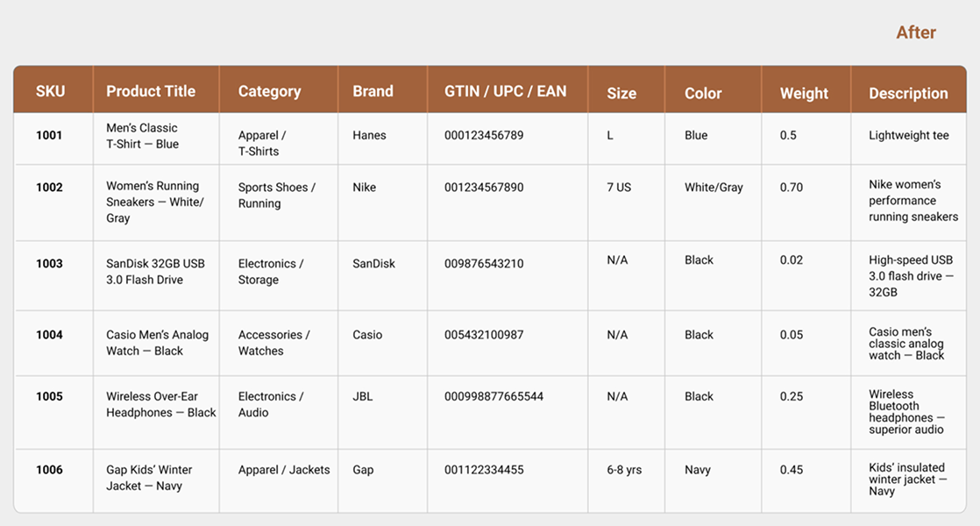The width and height of the screenshot is (980, 526).
Task: Select the Lightweight tee description cell
Action: coord(908,135)
